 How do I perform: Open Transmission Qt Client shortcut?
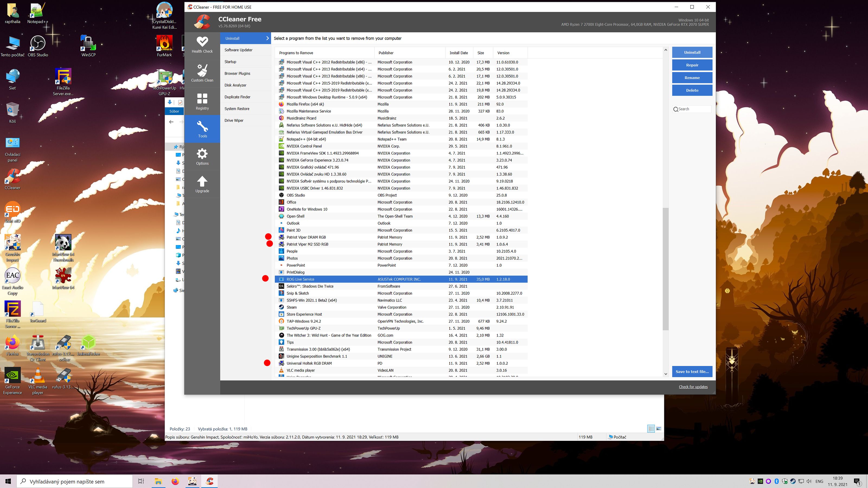(x=38, y=348)
